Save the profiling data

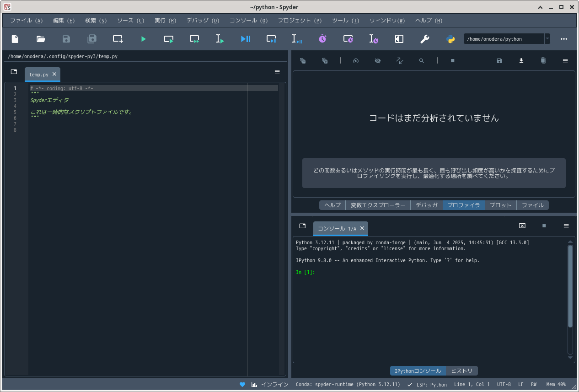[x=499, y=60]
